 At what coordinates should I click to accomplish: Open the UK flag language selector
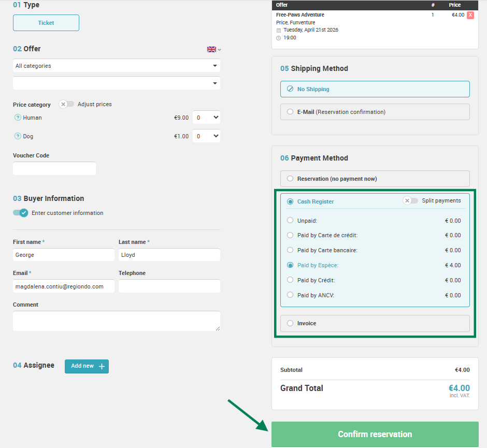coord(214,49)
